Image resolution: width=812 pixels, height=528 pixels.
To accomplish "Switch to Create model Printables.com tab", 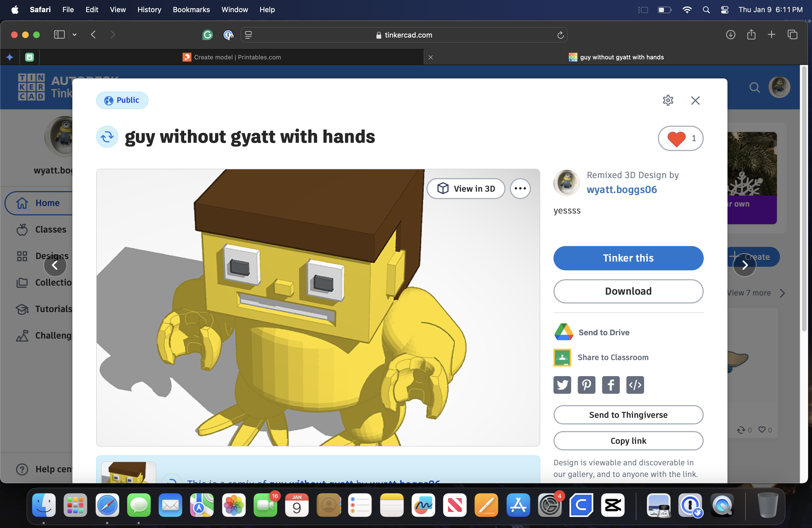I will pos(232,57).
